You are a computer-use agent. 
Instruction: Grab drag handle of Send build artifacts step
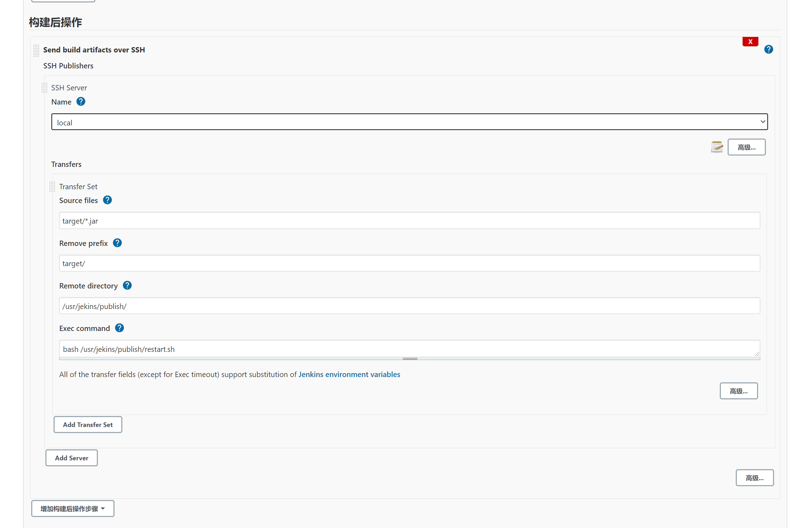(x=36, y=50)
